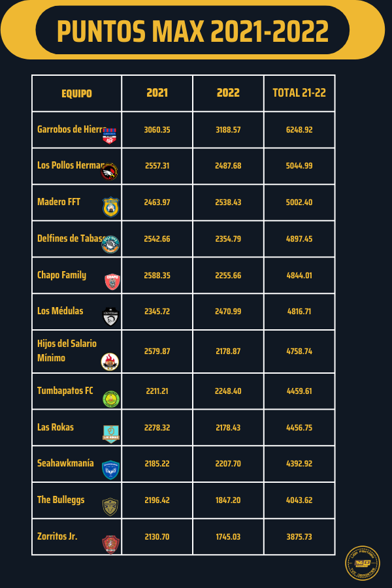Click the Garrobos total value 6248.92
392x588 pixels.
[x=299, y=130]
